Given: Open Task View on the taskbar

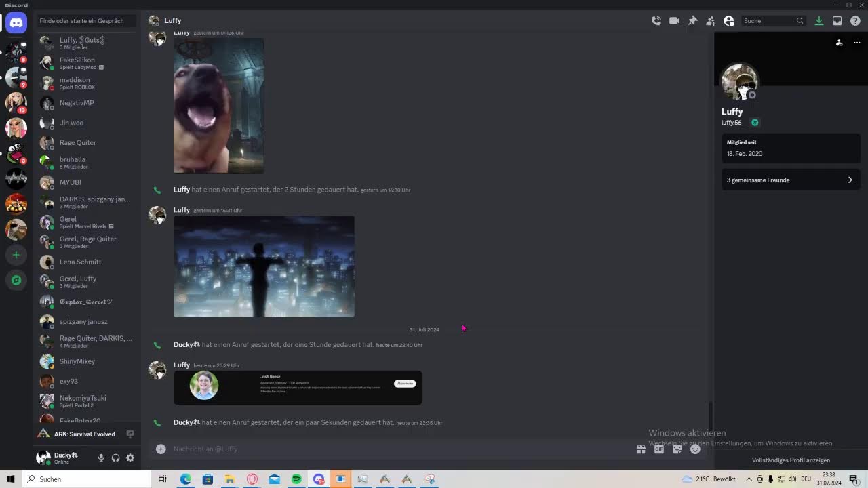Looking at the screenshot, I should coord(163,479).
